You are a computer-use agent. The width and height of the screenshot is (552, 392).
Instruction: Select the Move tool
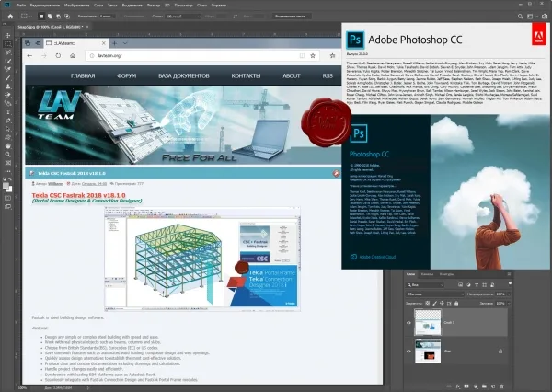pyautogui.click(x=7, y=35)
